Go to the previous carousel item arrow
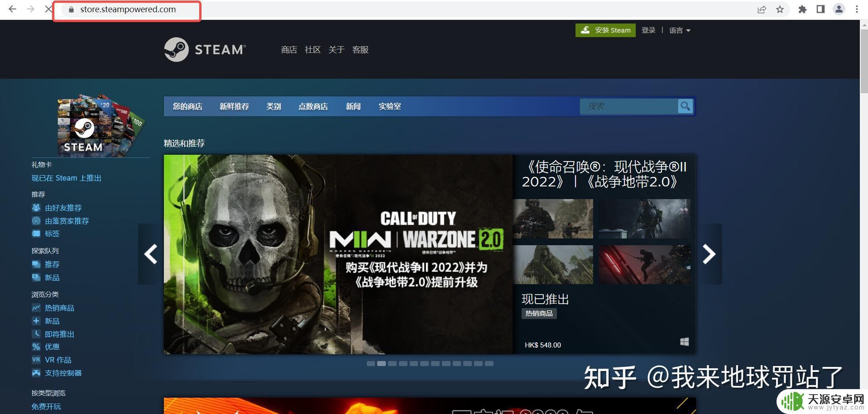The height and width of the screenshot is (414, 868). tap(151, 254)
